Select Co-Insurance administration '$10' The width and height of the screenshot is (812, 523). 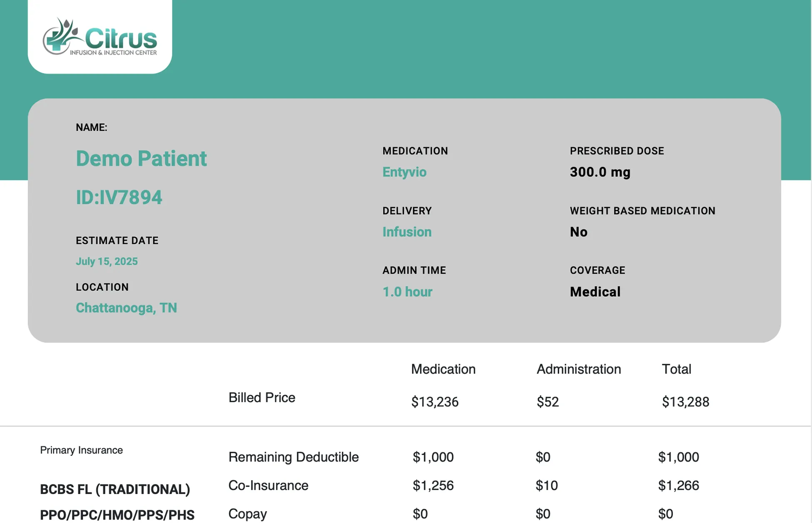546,486
